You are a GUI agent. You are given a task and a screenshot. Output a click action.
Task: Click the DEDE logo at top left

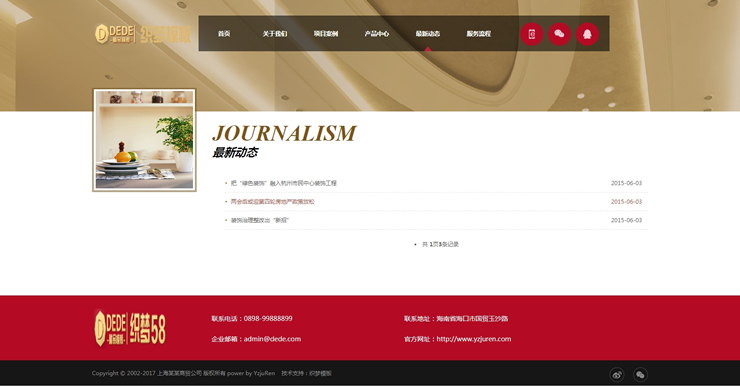pos(143,34)
